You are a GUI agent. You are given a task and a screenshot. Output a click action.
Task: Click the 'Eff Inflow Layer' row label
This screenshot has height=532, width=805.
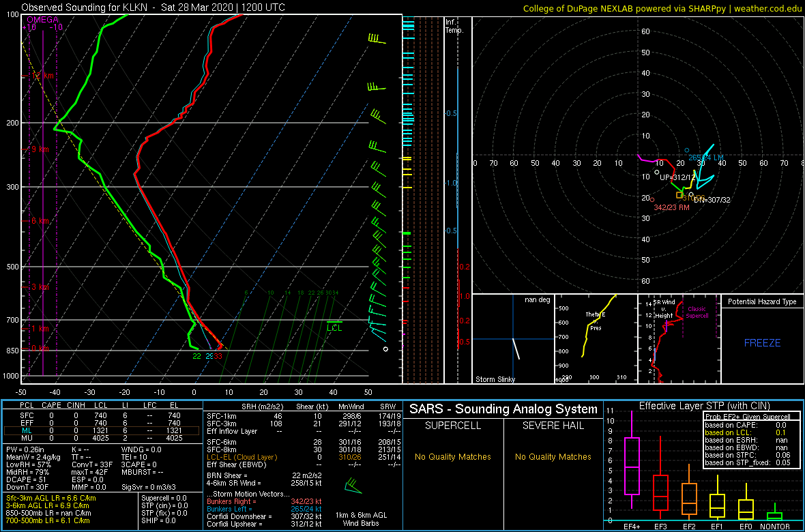[x=231, y=431]
